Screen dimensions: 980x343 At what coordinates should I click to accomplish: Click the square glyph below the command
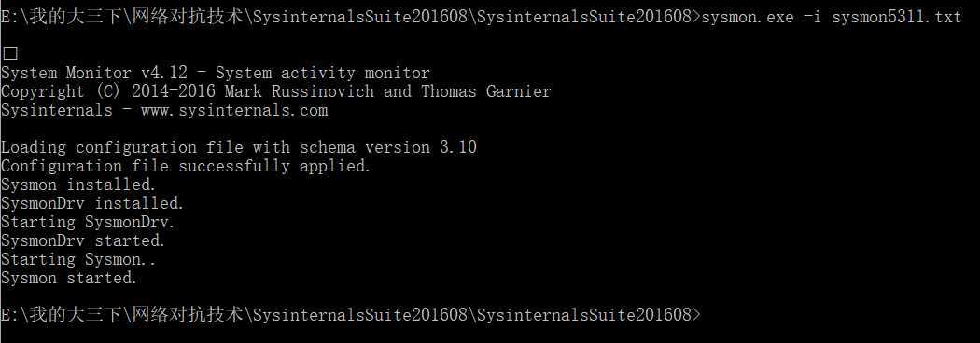click(8, 54)
